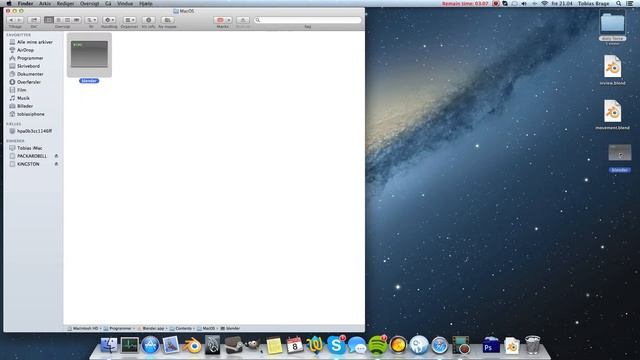Open App Store from the Dock
Image resolution: width=640 pixels, height=360 pixels.
pyautogui.click(x=150, y=345)
